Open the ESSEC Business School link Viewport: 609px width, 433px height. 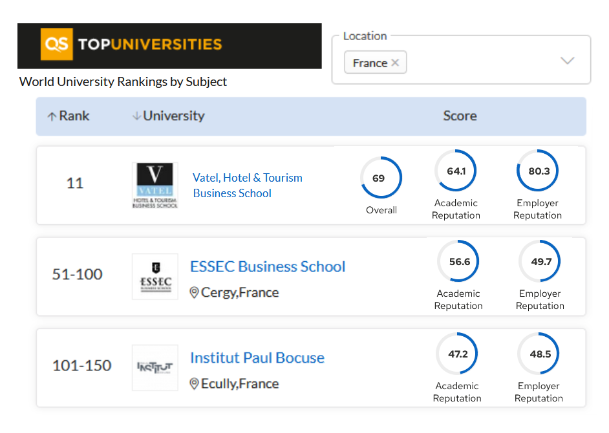point(268,267)
